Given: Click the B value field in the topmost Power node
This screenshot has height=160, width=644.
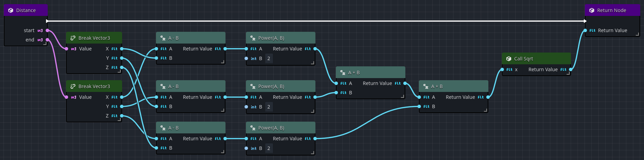Looking at the screenshot, I should pyautogui.click(x=269, y=58).
